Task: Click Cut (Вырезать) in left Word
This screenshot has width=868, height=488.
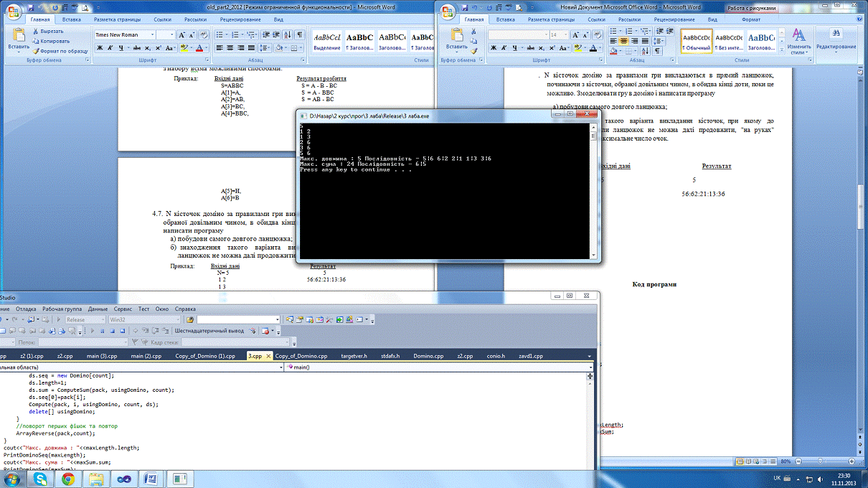Action: click(x=51, y=32)
